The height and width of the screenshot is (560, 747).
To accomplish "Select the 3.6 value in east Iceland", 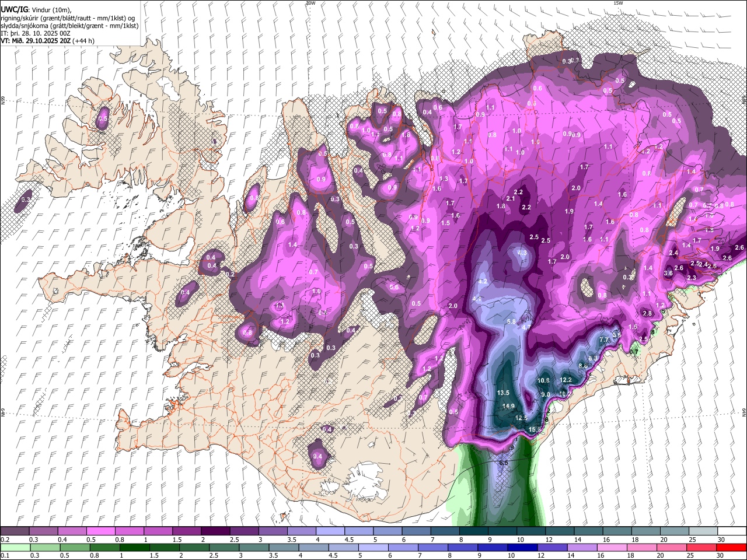I will [x=668, y=273].
